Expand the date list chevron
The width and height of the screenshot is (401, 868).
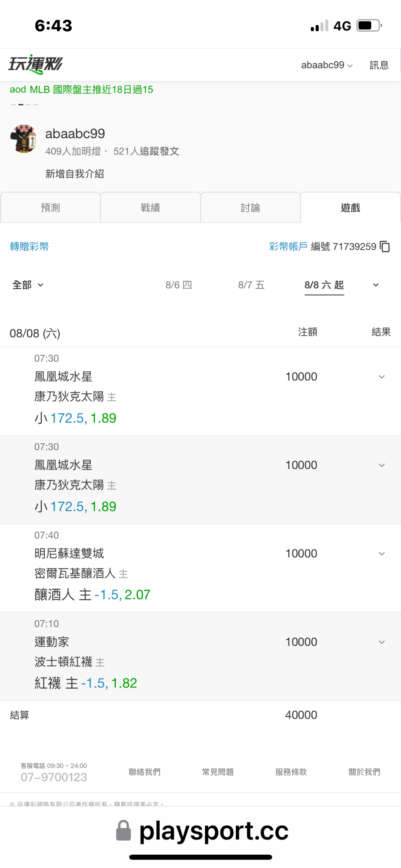click(x=376, y=285)
